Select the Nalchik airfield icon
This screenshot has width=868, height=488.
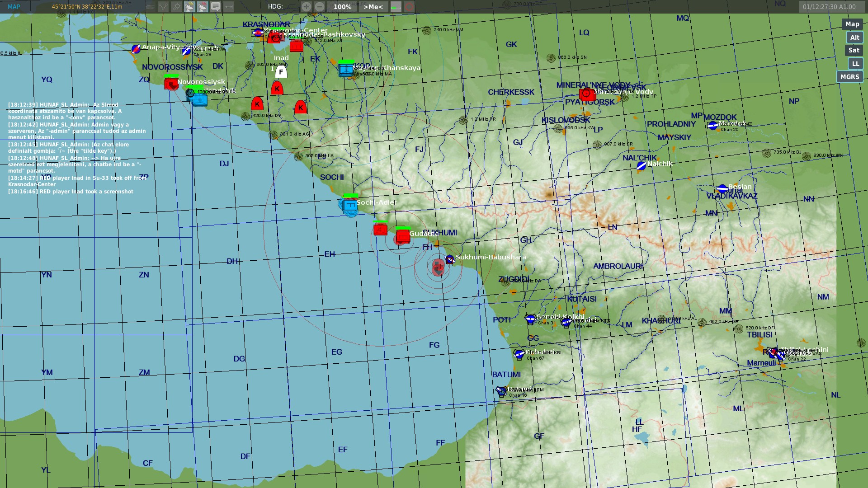click(x=641, y=166)
